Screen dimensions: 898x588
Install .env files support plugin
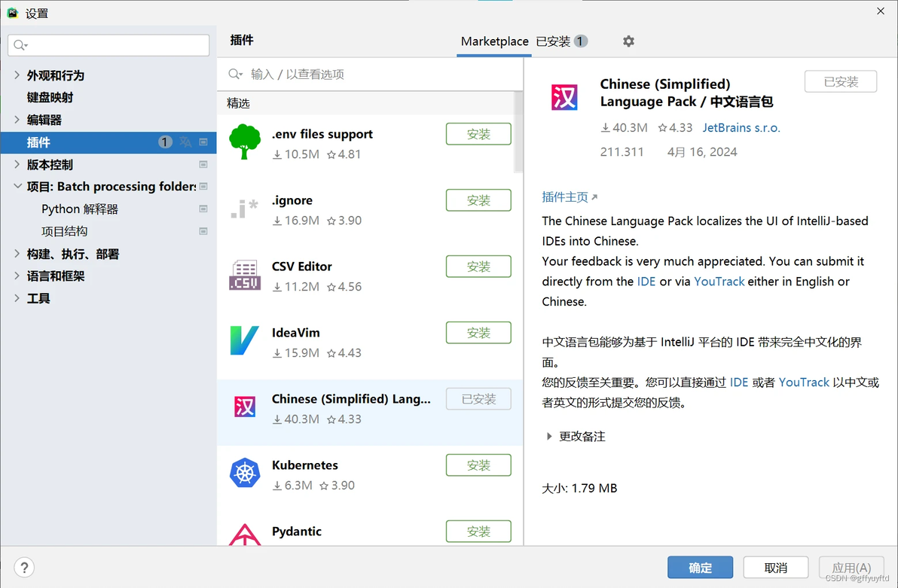(x=478, y=134)
